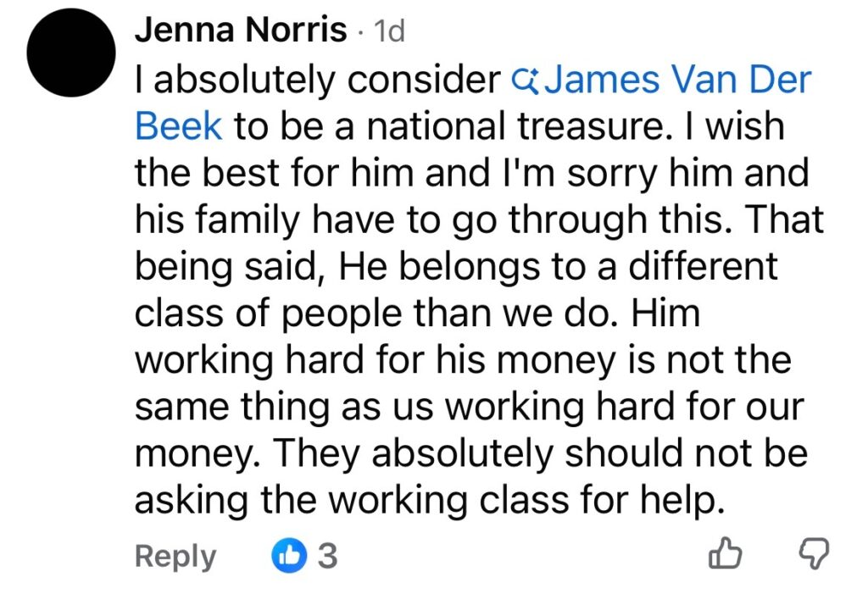The width and height of the screenshot is (868, 594).
Task: Like the comment with thumbs-up icon
Action: [x=725, y=555]
